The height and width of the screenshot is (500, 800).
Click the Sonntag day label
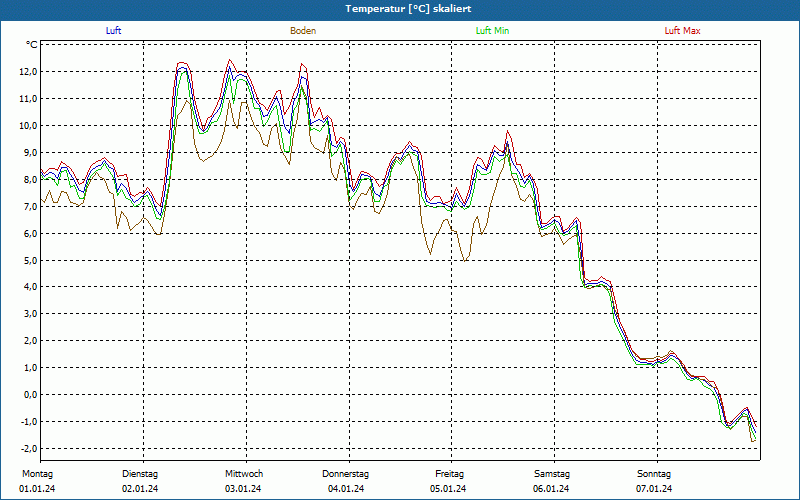[654, 474]
